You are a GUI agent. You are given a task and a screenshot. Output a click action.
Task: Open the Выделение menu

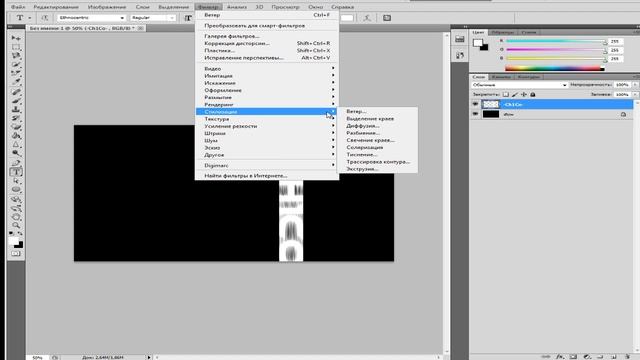click(173, 7)
